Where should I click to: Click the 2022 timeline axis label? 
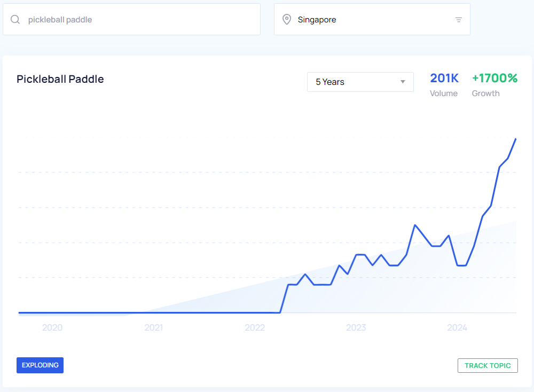point(255,327)
